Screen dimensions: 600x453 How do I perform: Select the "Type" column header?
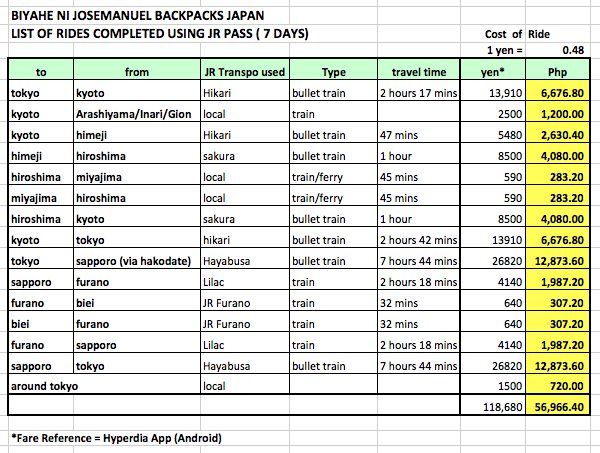tap(333, 72)
